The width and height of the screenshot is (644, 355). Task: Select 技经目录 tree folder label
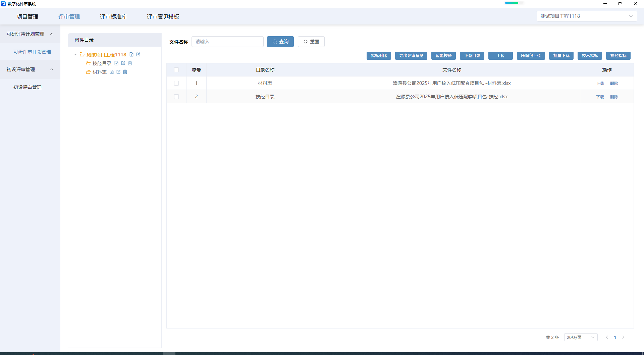102,63
